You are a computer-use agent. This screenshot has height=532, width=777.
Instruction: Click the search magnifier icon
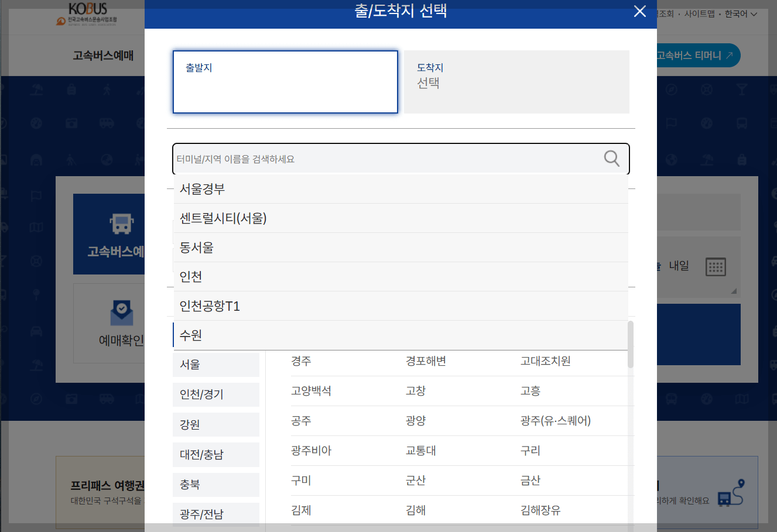pyautogui.click(x=611, y=159)
